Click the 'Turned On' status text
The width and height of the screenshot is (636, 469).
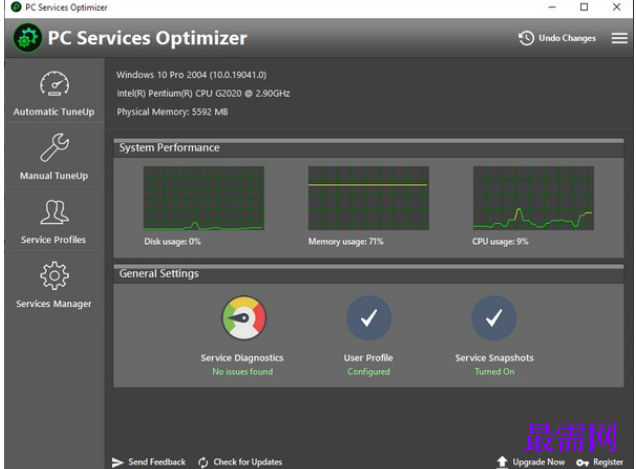(x=494, y=372)
